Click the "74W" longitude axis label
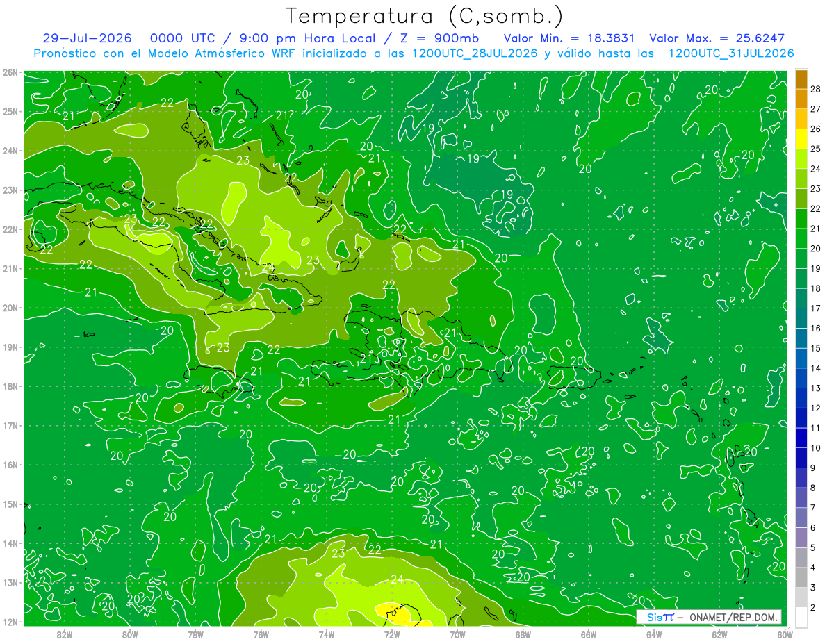This screenshot has width=834, height=644. pos(327,634)
